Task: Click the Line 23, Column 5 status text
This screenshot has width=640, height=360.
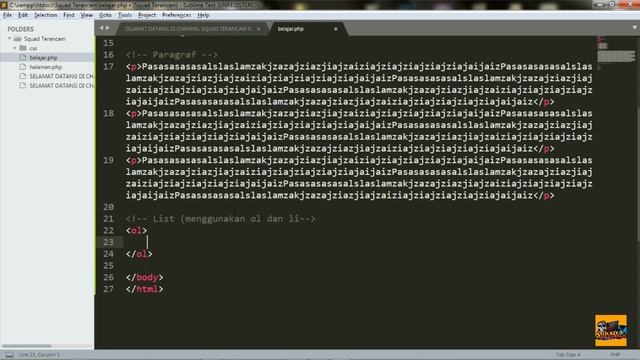Action: pos(39,355)
